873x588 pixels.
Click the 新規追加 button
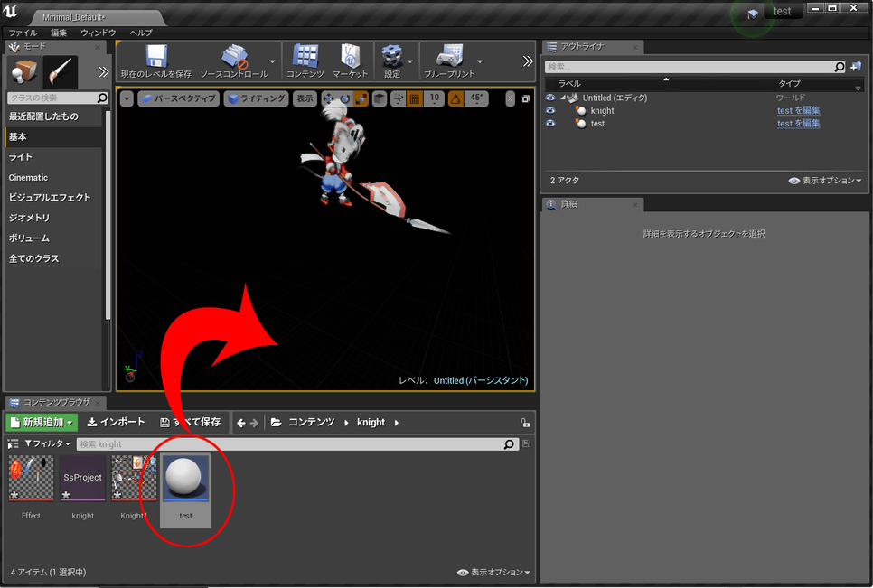(x=42, y=422)
